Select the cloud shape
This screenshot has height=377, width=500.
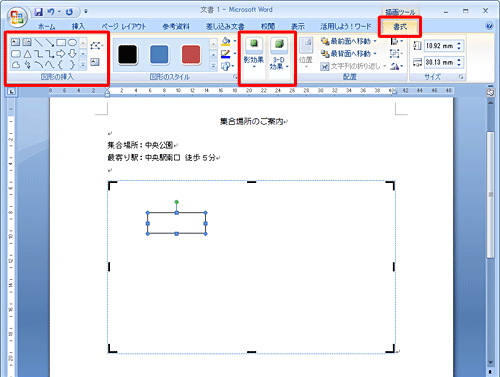pos(16,65)
